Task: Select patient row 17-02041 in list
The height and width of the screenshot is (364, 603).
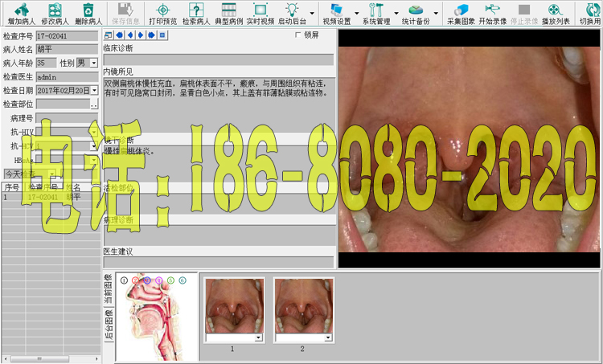Action: pos(51,197)
